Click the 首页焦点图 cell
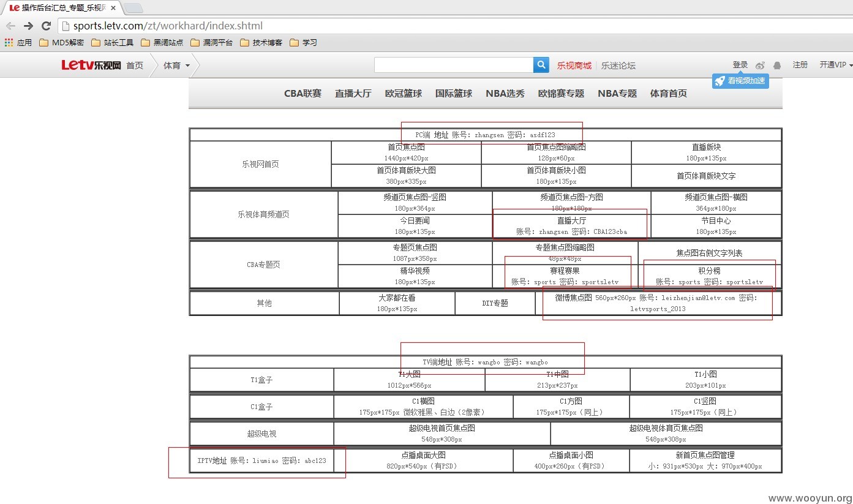The height and width of the screenshot is (504, 853). pyautogui.click(x=406, y=152)
